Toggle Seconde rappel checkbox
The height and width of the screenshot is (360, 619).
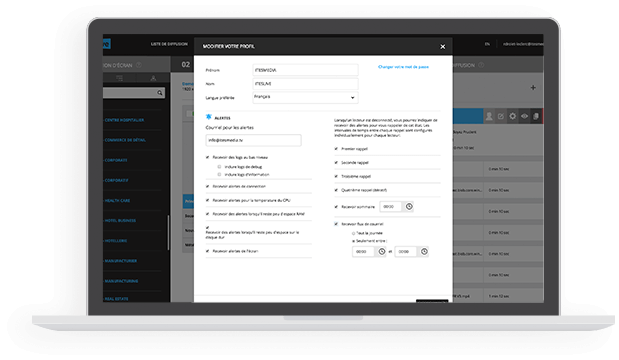click(336, 163)
